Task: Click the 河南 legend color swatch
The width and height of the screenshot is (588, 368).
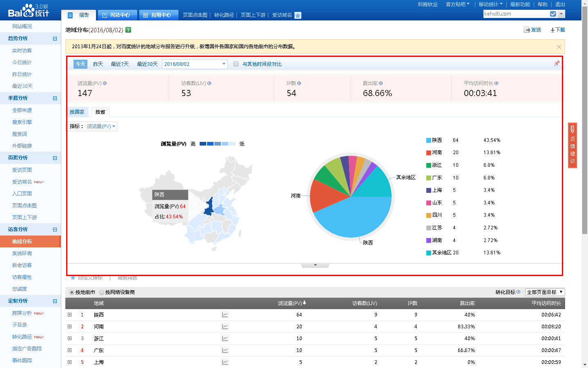Action: (429, 153)
